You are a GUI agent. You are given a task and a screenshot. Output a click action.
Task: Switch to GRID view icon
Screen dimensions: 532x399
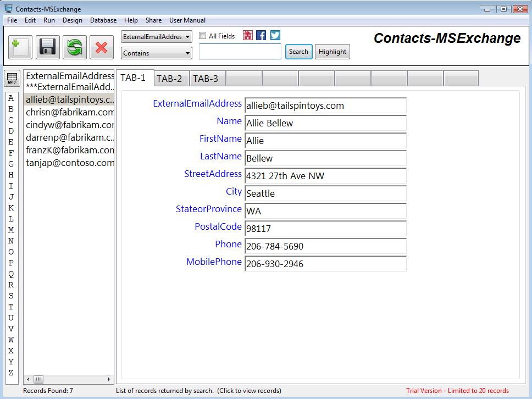12,79
